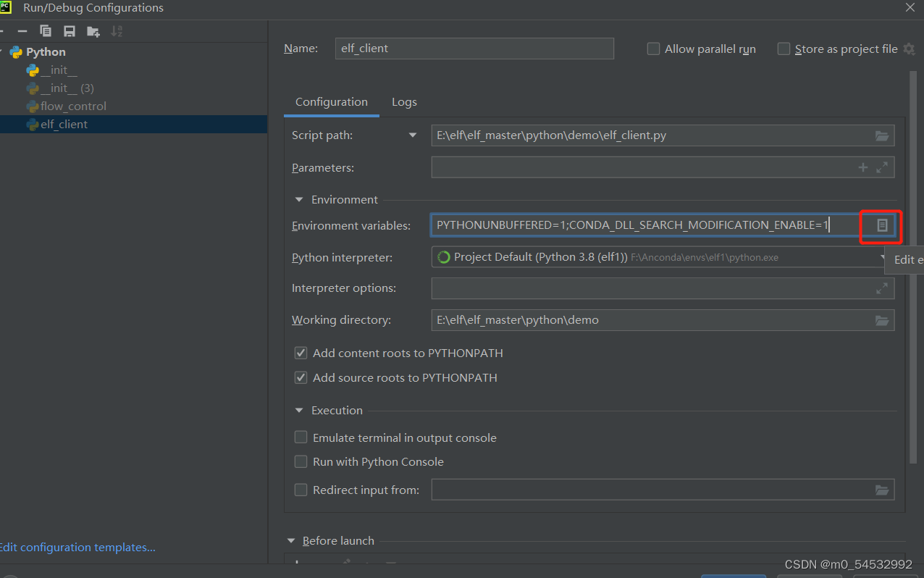Open the edit environment variables icon
The image size is (924, 578).
(881, 225)
